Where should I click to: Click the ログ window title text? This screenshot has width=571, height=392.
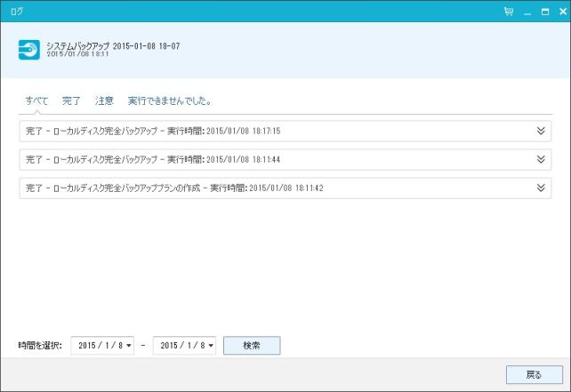[x=16, y=12]
